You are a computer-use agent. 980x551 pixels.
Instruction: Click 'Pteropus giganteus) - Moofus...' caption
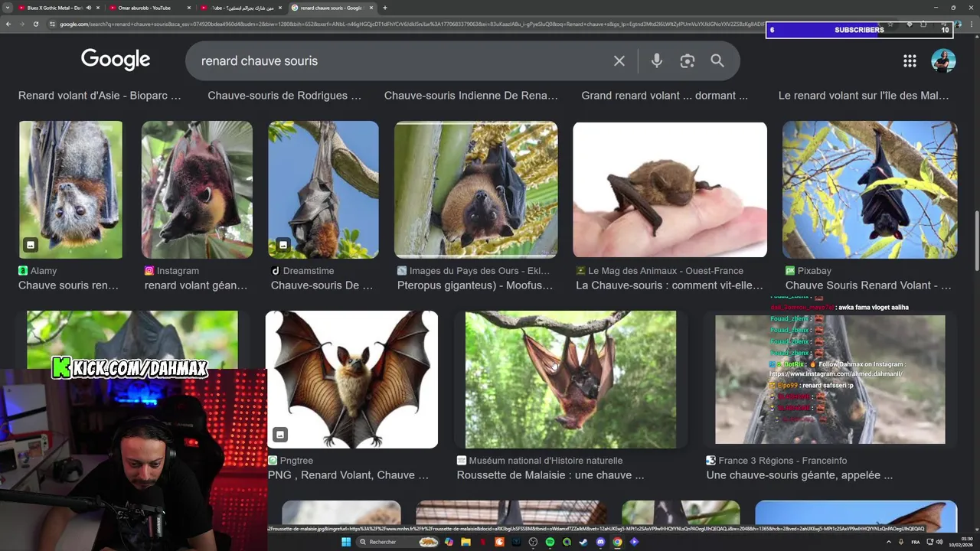[475, 285]
